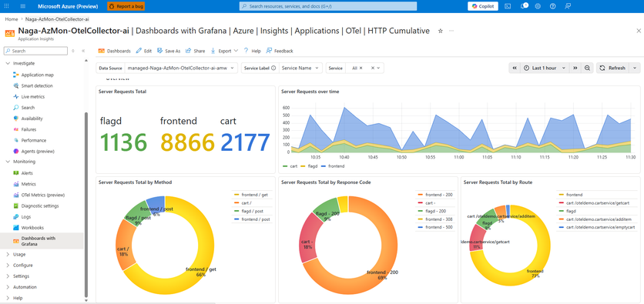Go to the Home breadcrumb
The height and width of the screenshot is (304, 644).
tap(11, 19)
